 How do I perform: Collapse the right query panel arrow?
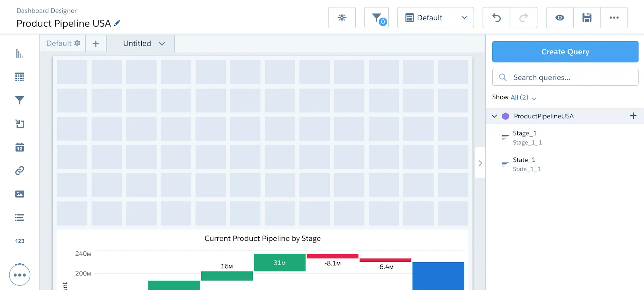click(480, 163)
